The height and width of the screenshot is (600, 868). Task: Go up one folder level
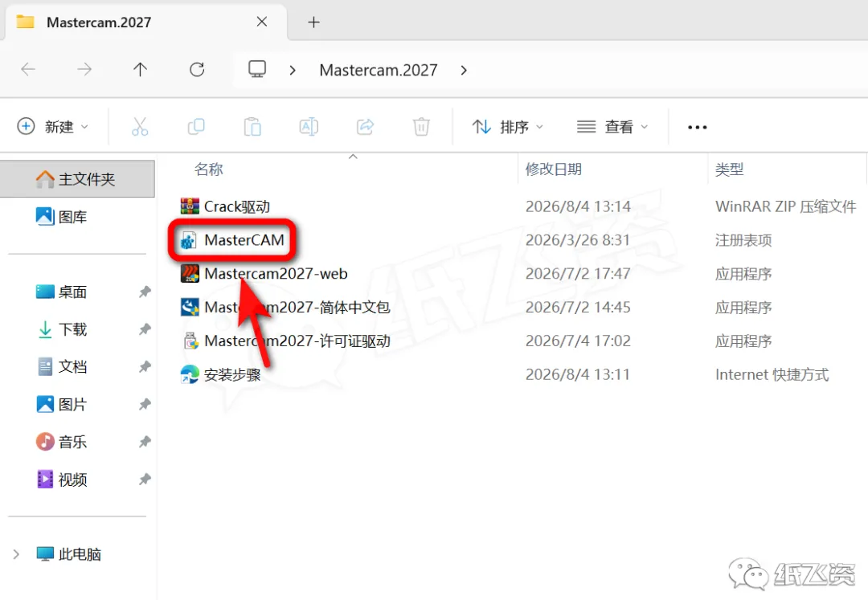(x=140, y=70)
